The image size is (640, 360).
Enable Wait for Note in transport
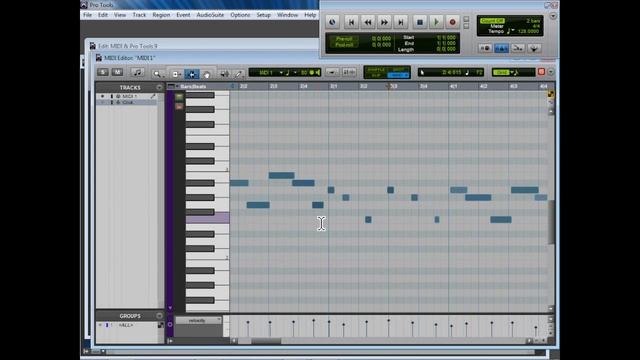485,48
